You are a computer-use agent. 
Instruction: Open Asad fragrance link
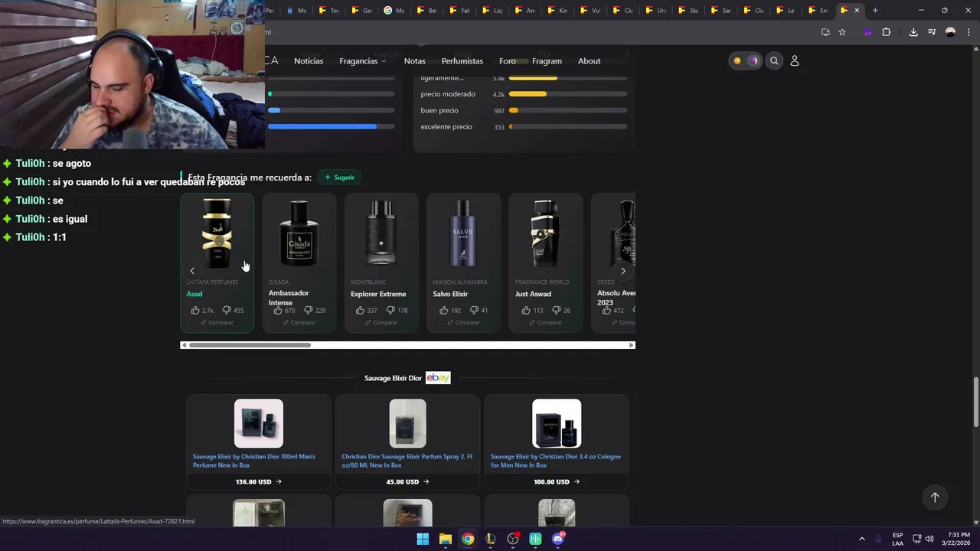pyautogui.click(x=194, y=294)
